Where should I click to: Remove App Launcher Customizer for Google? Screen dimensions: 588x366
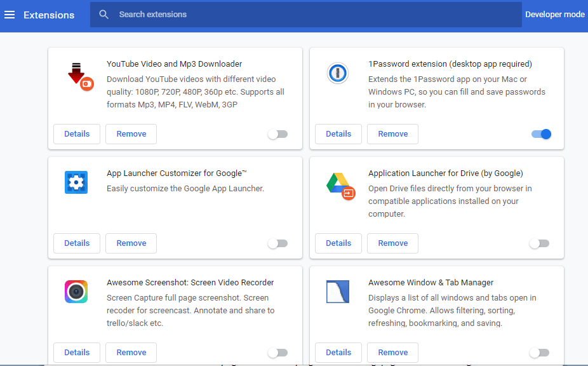(x=131, y=243)
